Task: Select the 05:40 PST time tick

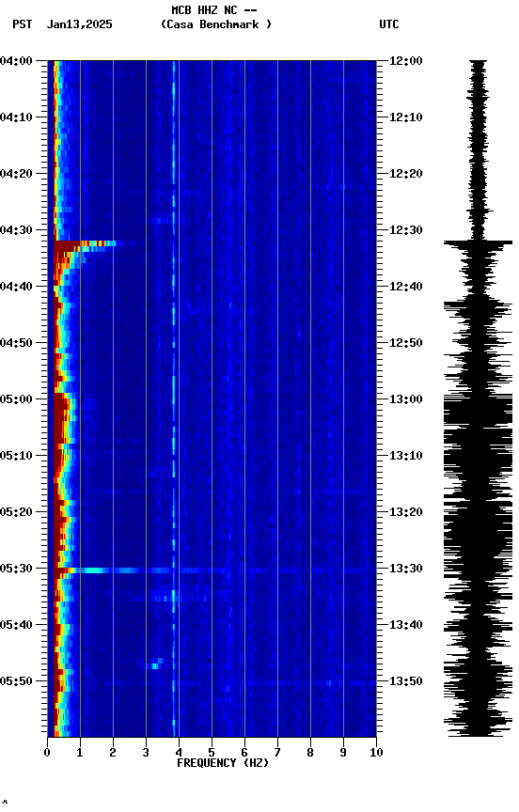Action: click(x=16, y=625)
